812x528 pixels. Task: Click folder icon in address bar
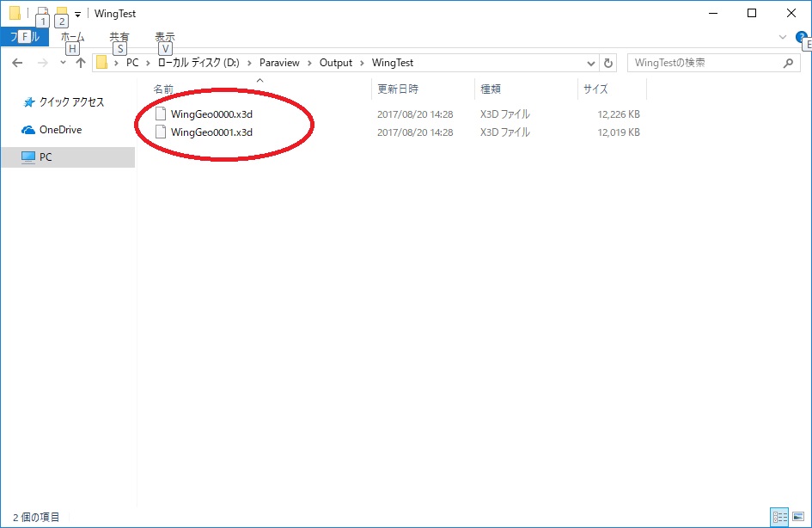(102, 63)
